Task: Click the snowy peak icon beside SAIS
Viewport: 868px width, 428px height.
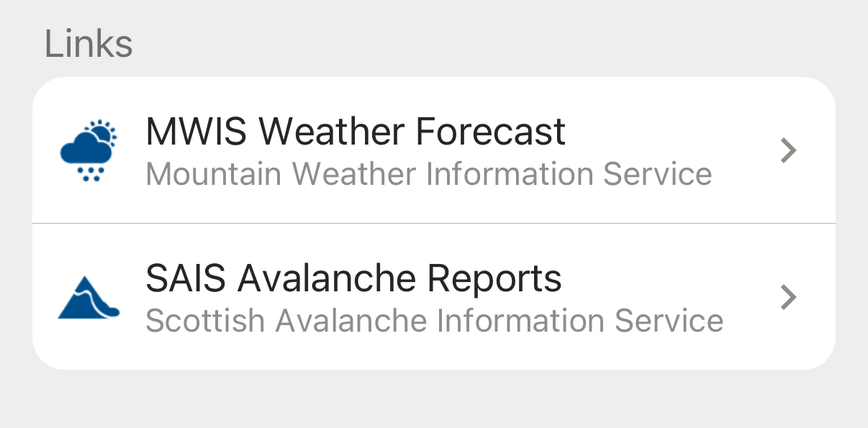Action: coord(89,297)
